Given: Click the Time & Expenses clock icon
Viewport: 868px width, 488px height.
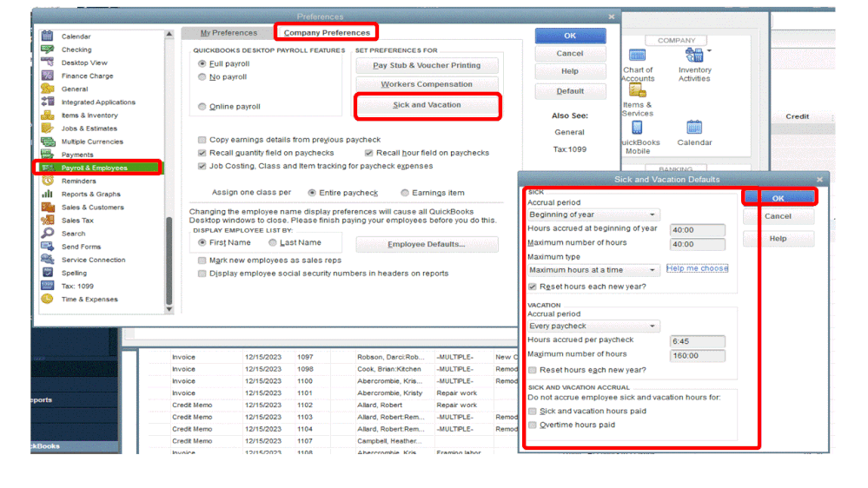Looking at the screenshot, I should click(48, 300).
